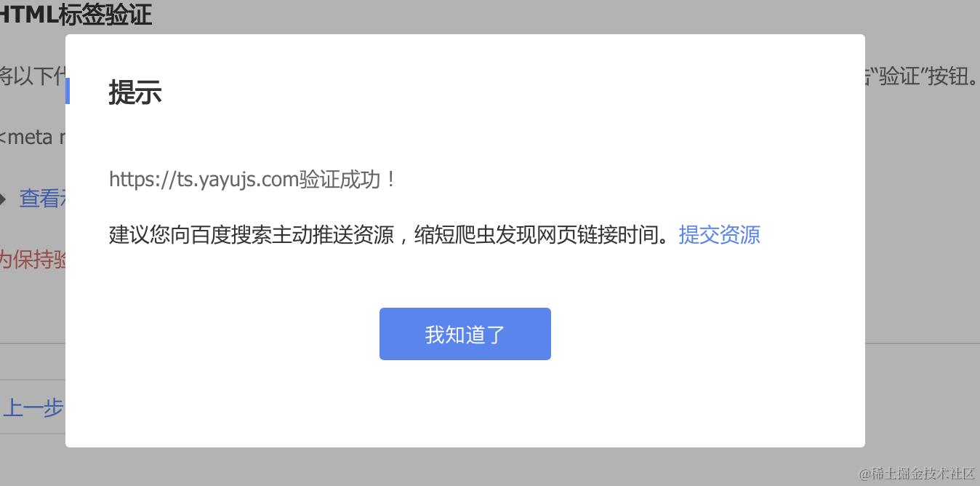This screenshot has width=980, height=486.
Task: Click the 验证成功！ success message
Action: coord(348,180)
